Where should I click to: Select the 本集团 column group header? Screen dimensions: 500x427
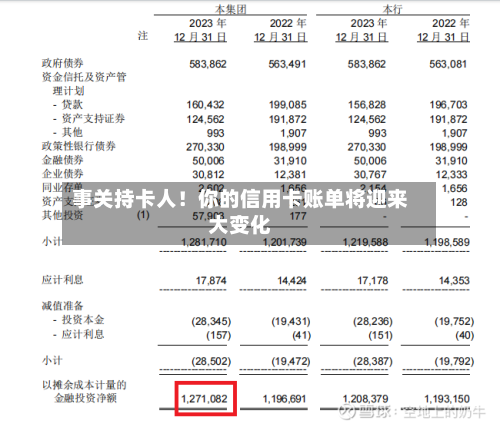point(231,9)
